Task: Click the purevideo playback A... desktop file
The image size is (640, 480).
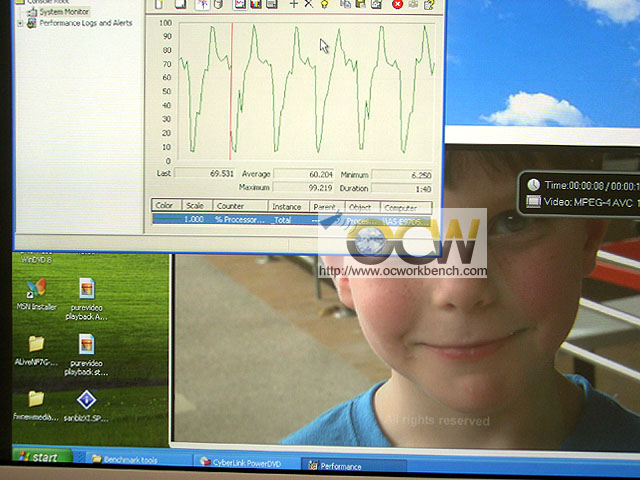Action: pyautogui.click(x=87, y=299)
